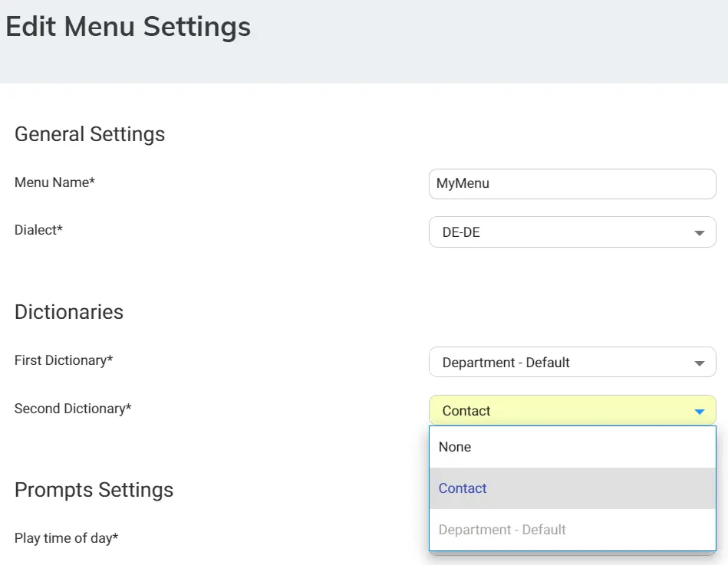Click the Menu Name* label

click(x=54, y=182)
